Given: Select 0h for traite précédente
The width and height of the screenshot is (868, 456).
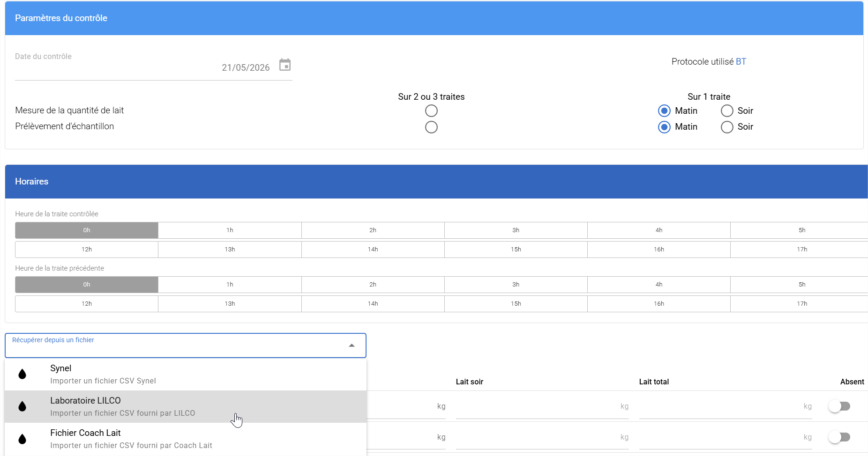Looking at the screenshot, I should point(87,285).
